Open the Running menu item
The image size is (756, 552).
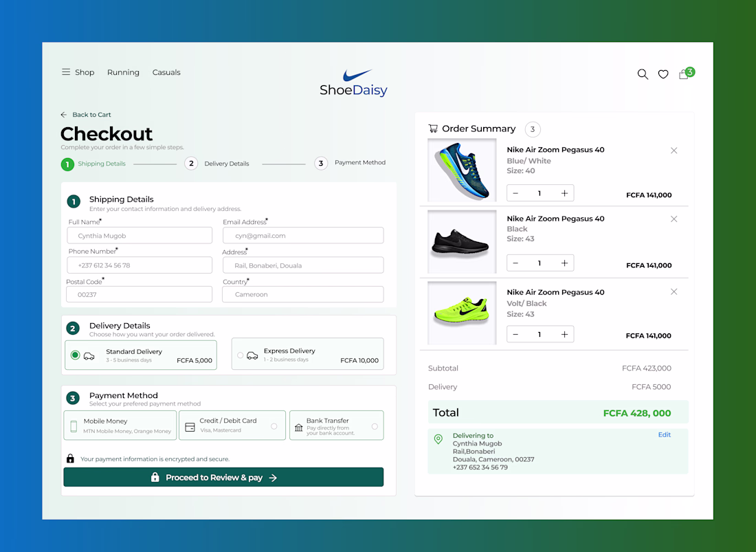pyautogui.click(x=124, y=72)
